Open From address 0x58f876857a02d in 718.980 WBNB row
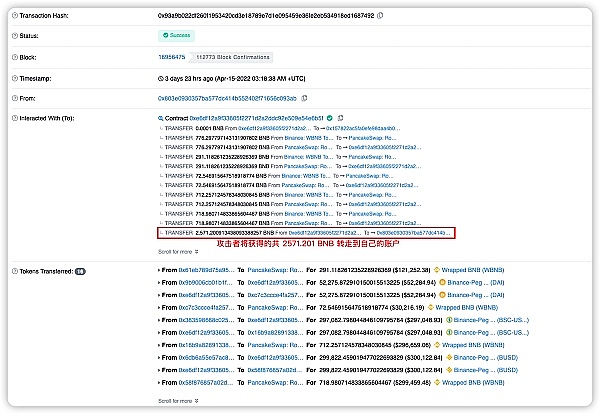Image resolution: width=600 pixels, height=414 pixels. click(x=206, y=382)
